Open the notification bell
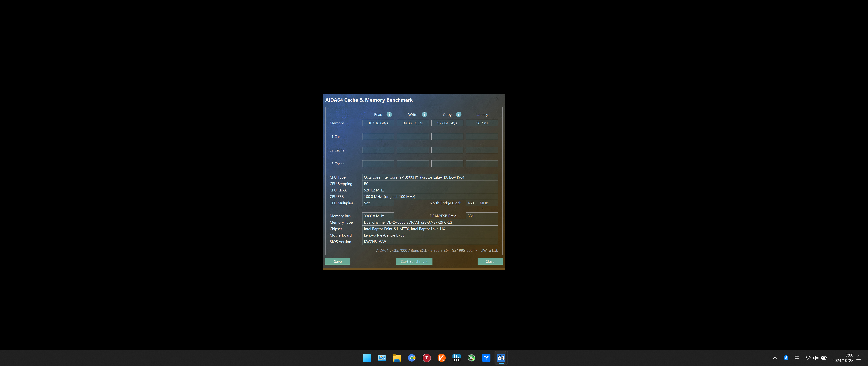 859,358
